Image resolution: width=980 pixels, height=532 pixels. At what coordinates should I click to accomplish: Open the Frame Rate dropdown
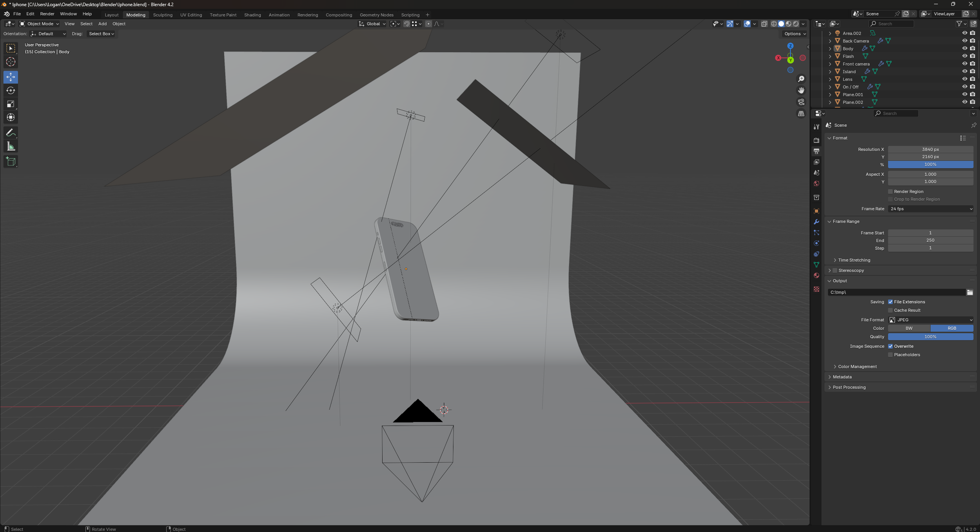pos(930,209)
